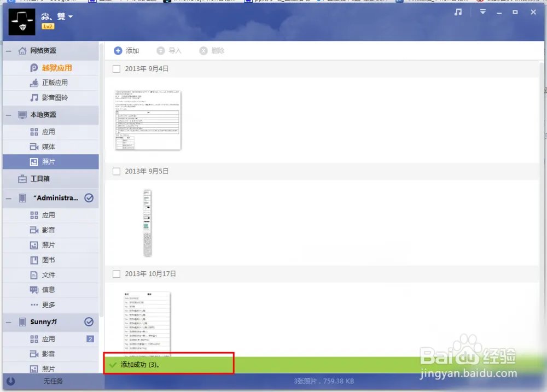Open the 越狱应用 jailbreak apps section
The width and height of the screenshot is (547, 392).
click(x=57, y=68)
